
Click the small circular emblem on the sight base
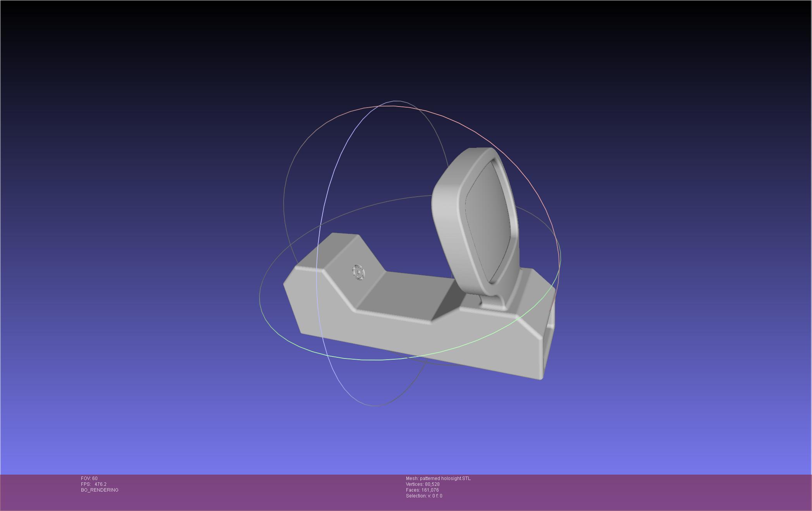pos(358,272)
